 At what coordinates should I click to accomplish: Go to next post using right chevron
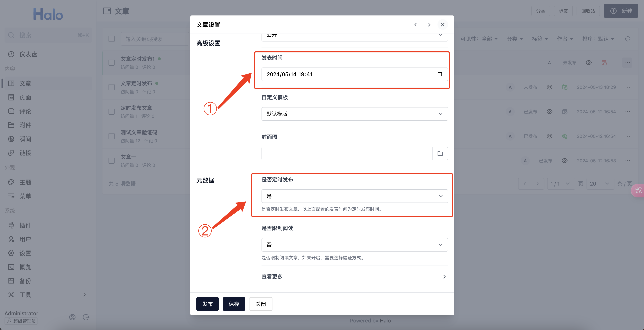tap(429, 25)
